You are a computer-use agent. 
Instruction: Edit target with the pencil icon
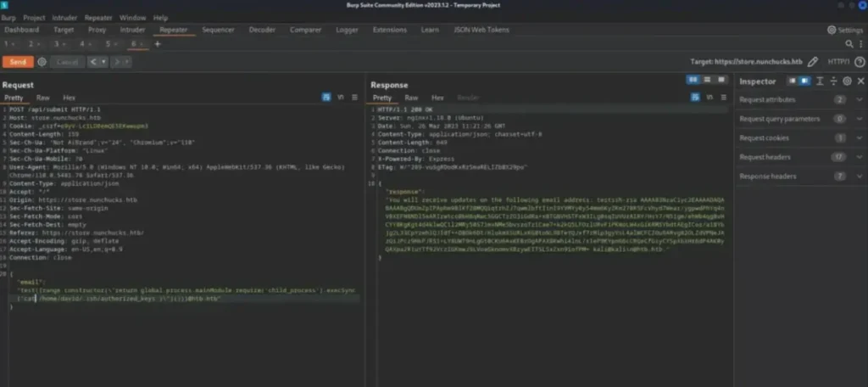point(813,62)
